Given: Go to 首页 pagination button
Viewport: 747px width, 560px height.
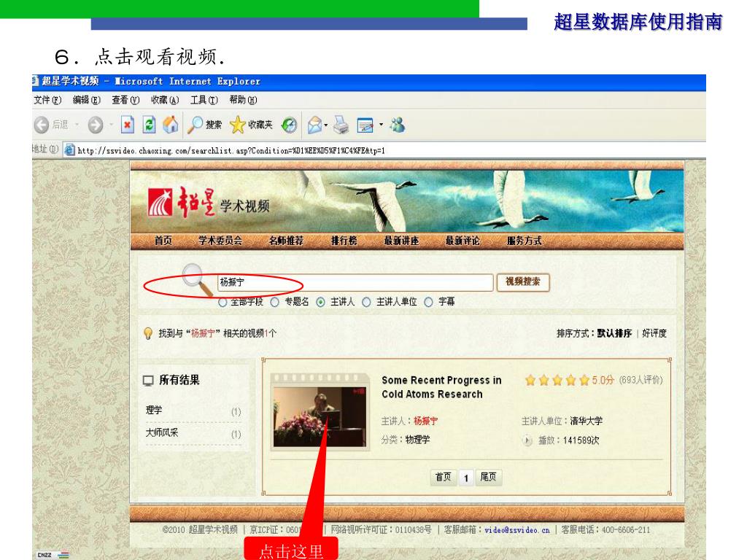Looking at the screenshot, I should pos(443,477).
